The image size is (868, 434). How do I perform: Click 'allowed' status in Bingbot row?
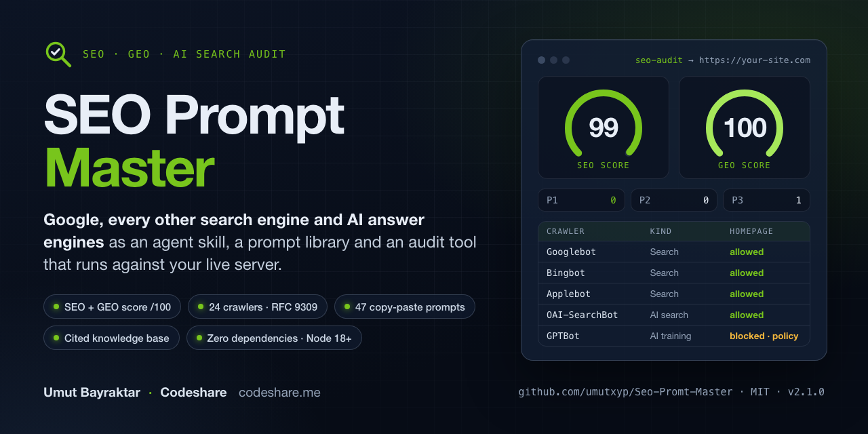click(x=747, y=273)
